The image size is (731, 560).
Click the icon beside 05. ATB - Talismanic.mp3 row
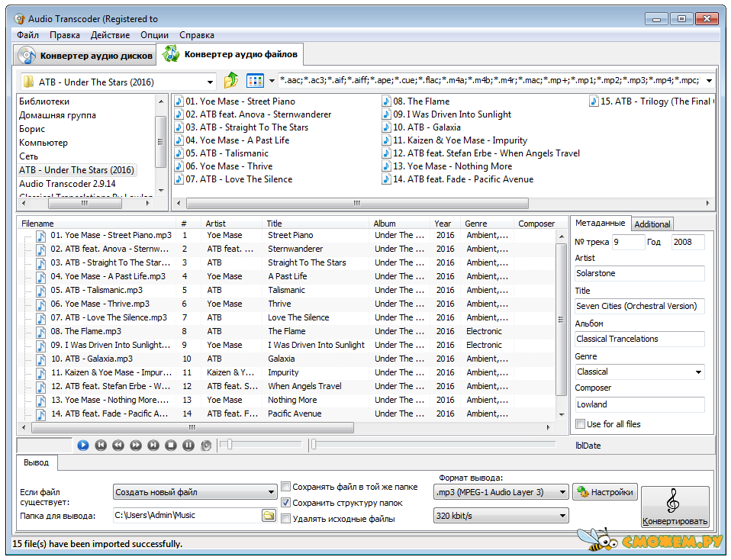(41, 291)
